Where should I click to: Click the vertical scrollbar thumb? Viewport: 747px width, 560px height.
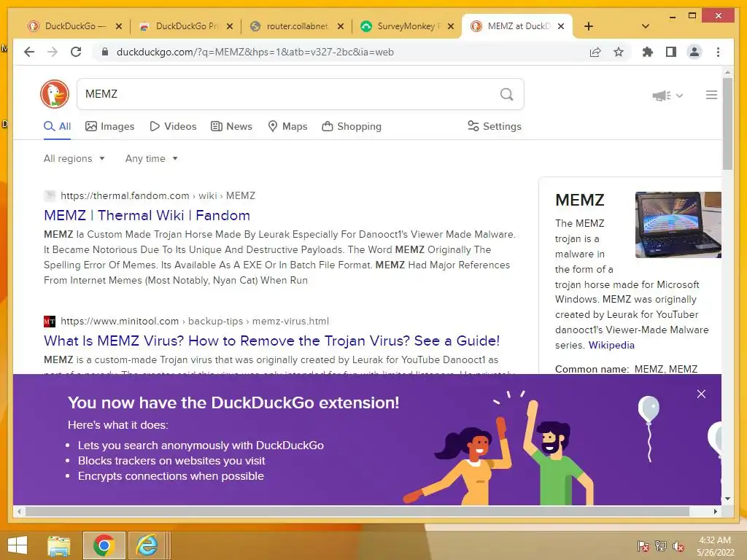[x=727, y=124]
